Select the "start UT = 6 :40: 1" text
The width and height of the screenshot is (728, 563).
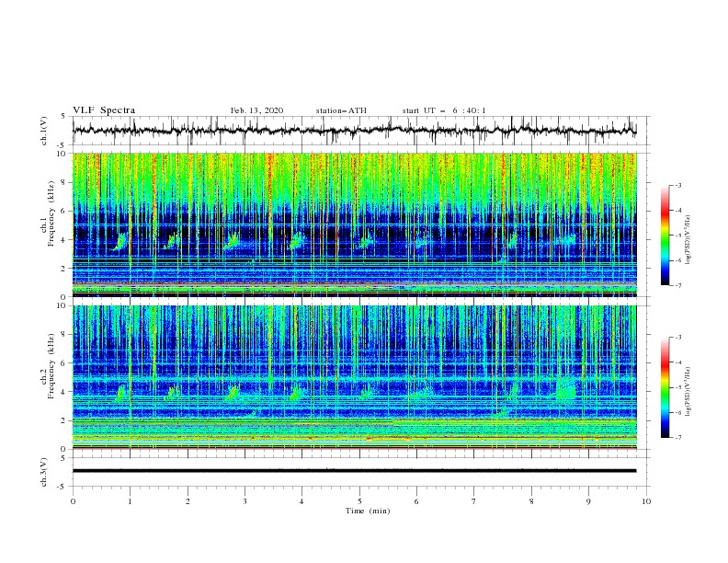444,110
